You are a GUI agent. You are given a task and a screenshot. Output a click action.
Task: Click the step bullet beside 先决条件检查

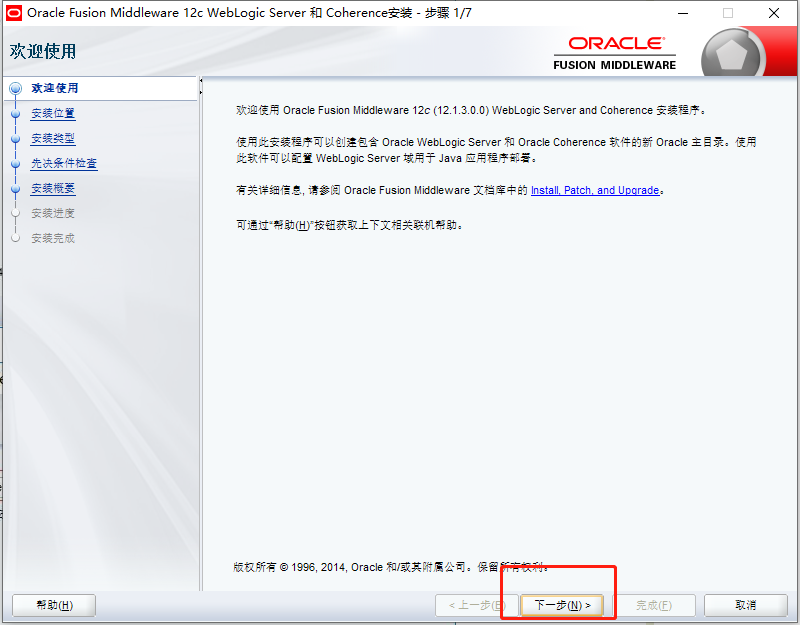click(x=16, y=164)
